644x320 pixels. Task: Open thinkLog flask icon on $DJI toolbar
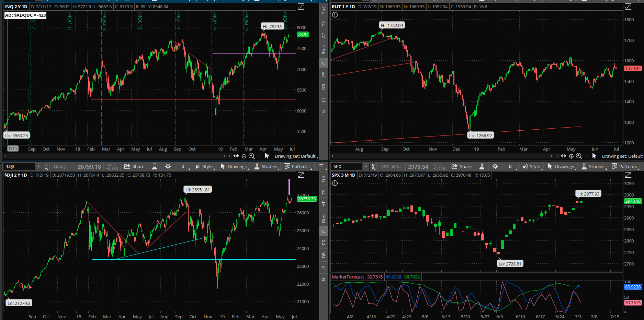point(155,166)
